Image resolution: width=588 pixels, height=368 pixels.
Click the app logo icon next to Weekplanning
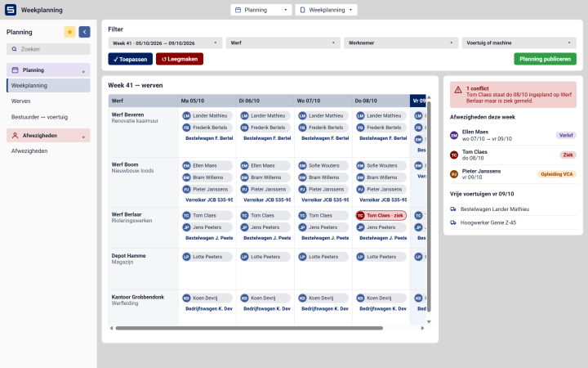tap(11, 10)
